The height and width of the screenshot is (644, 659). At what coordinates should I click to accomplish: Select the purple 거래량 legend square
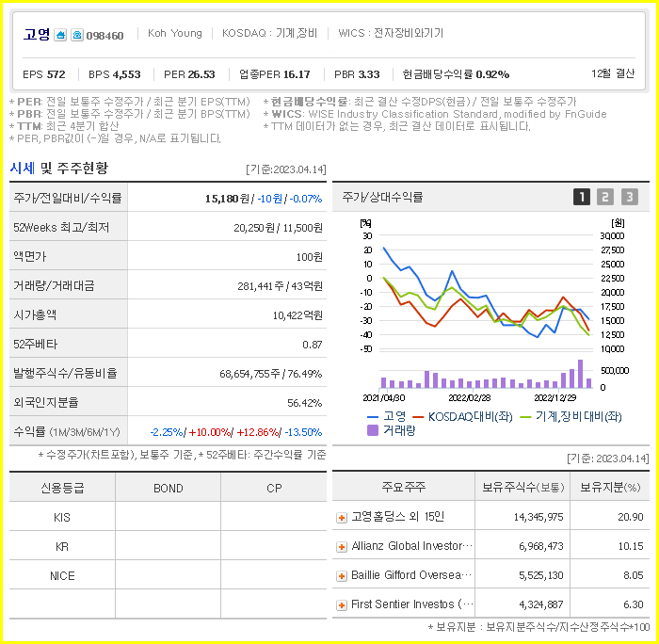[x=373, y=430]
